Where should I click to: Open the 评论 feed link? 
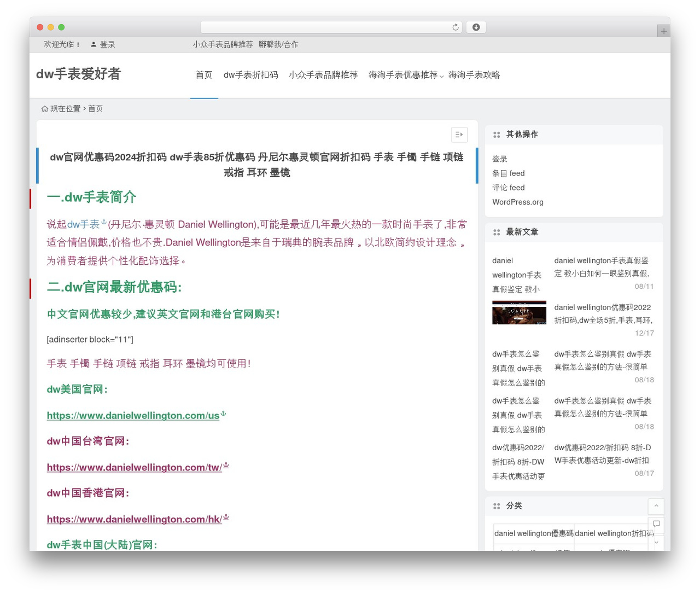point(509,188)
